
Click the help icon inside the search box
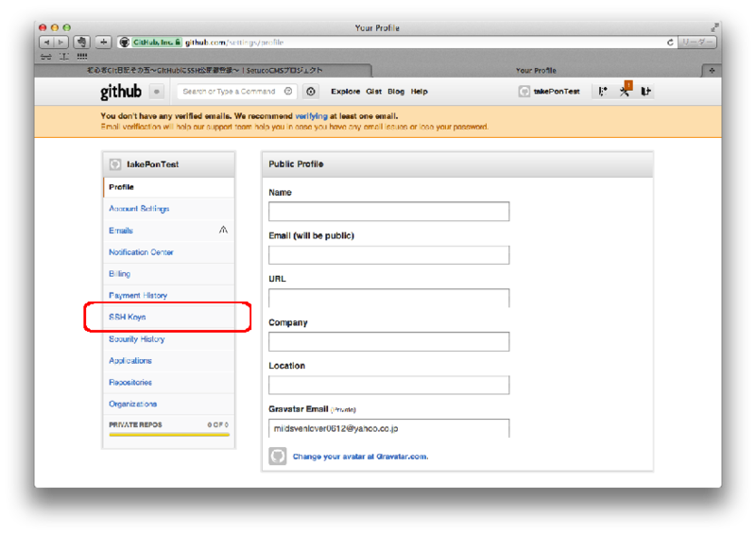point(288,91)
